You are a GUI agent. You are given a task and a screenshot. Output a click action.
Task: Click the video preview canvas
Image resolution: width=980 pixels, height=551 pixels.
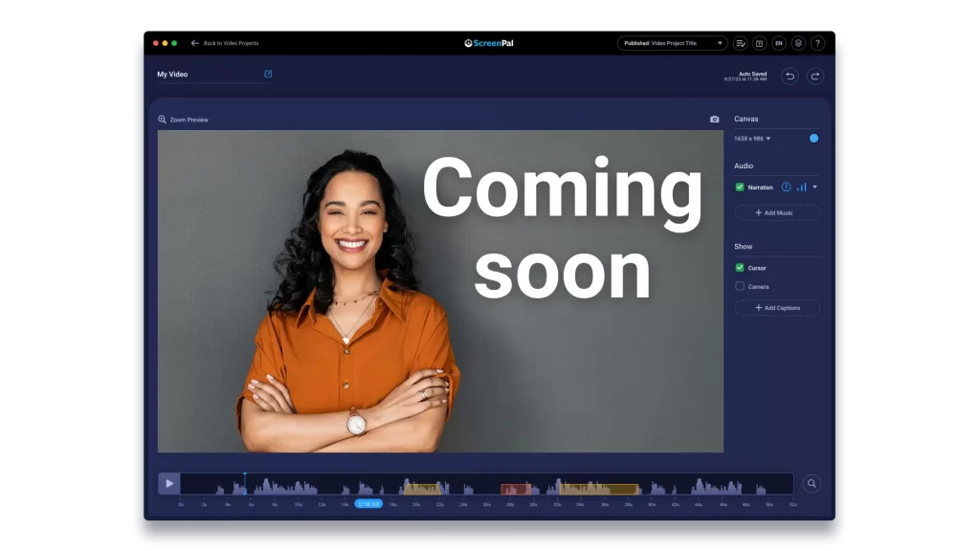440,291
